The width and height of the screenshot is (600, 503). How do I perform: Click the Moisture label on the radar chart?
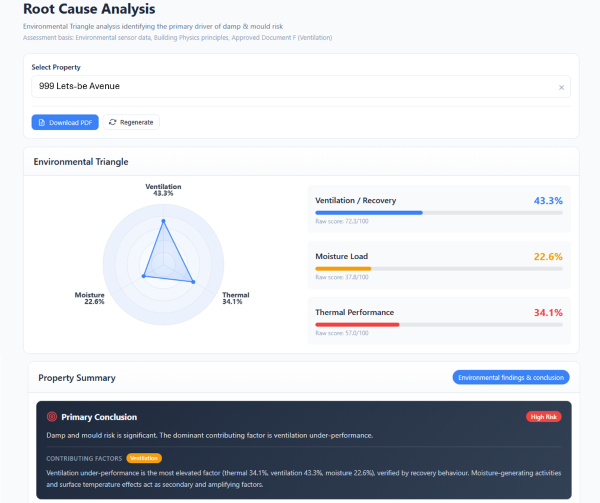[x=89, y=298]
